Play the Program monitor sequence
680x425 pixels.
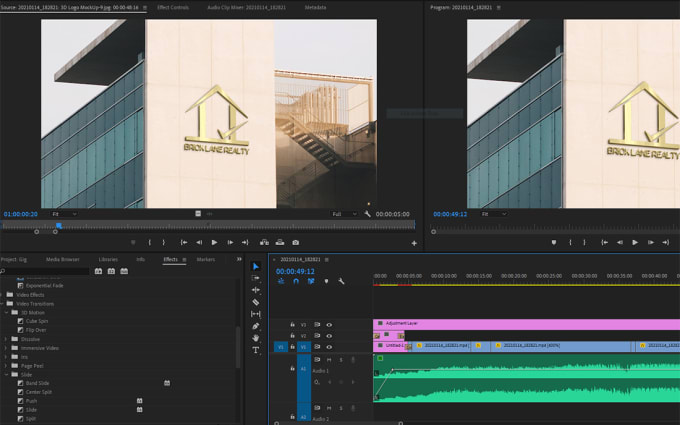[635, 242]
